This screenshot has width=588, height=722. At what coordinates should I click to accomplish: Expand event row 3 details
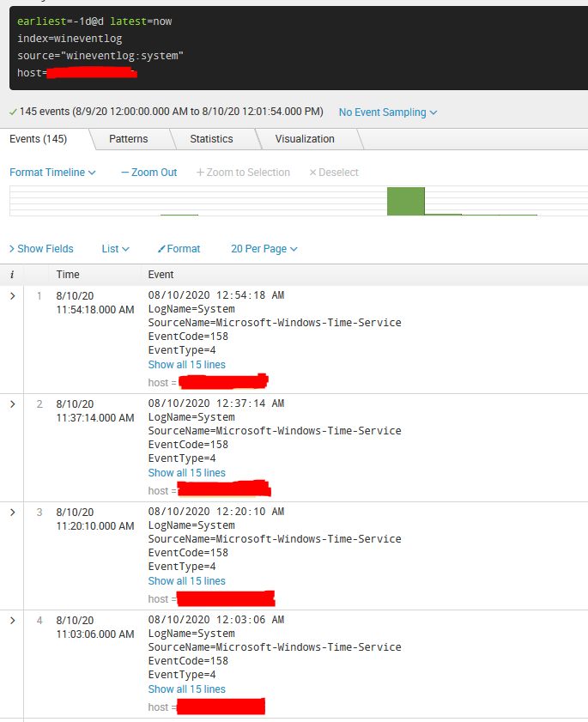pos(12,513)
